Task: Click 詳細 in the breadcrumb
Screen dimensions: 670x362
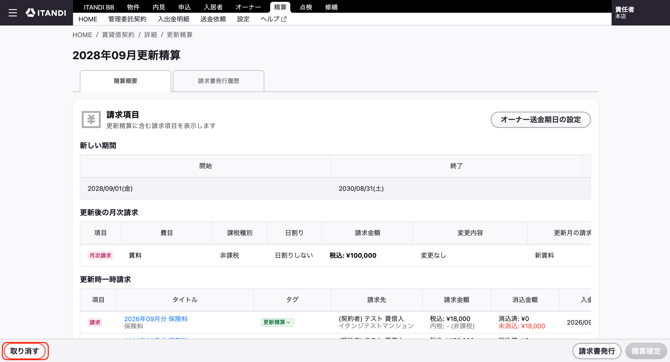Action: [x=150, y=35]
